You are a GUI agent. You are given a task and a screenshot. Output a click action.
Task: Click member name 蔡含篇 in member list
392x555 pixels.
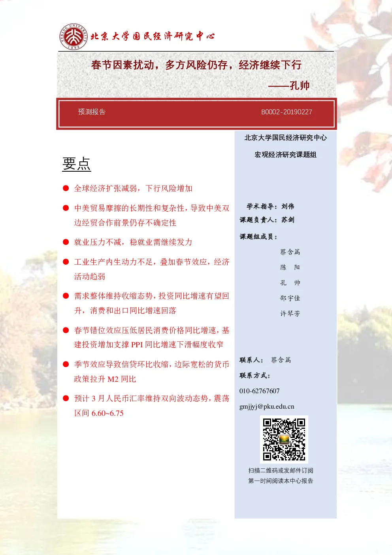(x=290, y=252)
